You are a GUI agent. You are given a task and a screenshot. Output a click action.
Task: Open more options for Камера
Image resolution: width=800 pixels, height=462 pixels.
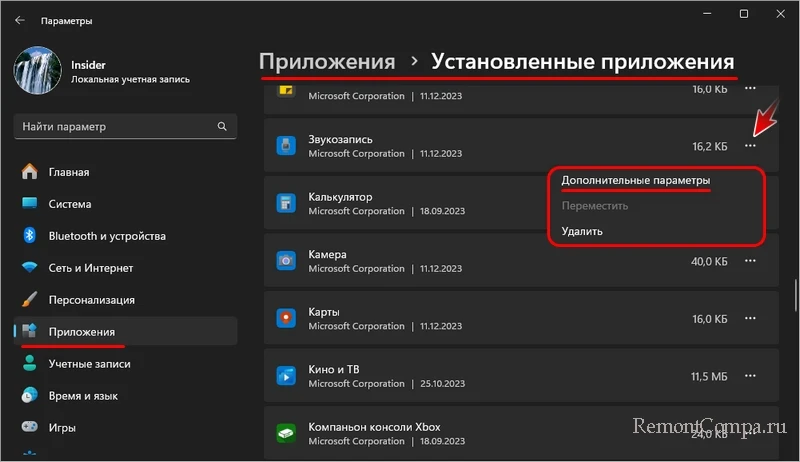750,261
